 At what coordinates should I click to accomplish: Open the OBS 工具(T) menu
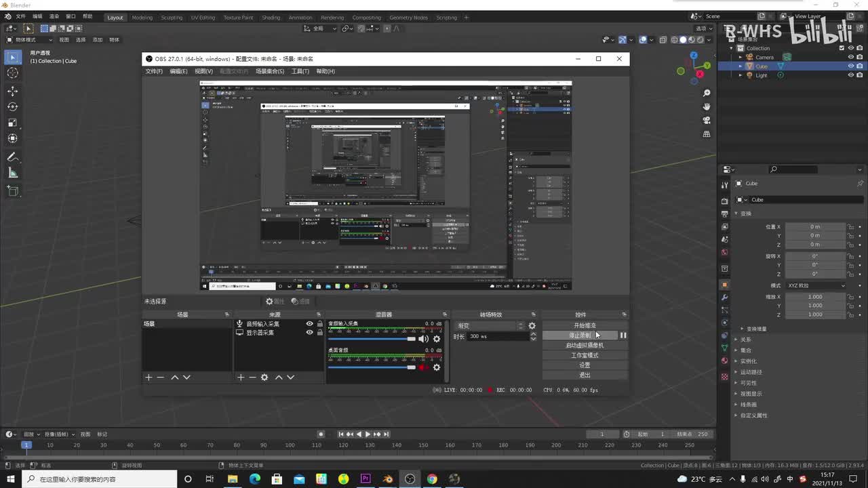pyautogui.click(x=300, y=71)
